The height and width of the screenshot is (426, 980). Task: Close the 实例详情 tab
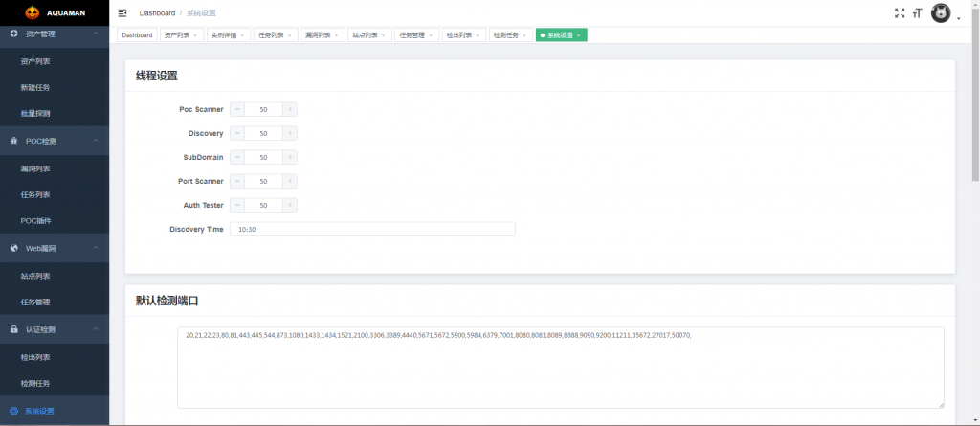tap(242, 35)
